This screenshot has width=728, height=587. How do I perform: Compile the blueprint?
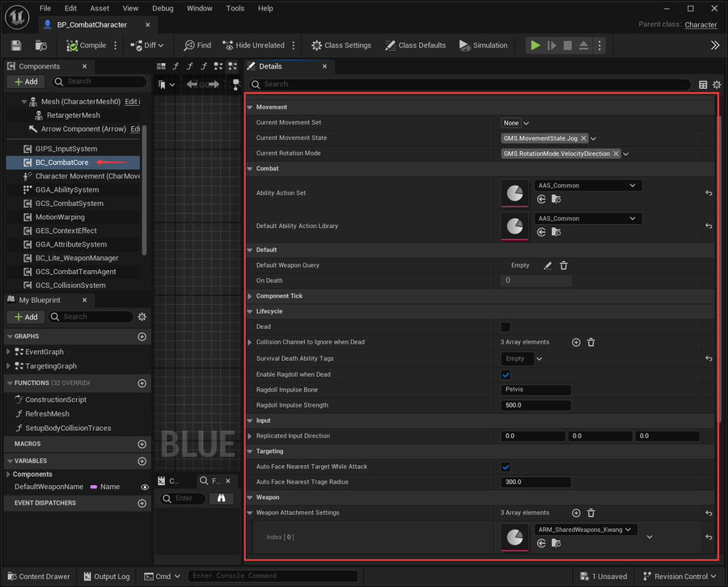87,45
